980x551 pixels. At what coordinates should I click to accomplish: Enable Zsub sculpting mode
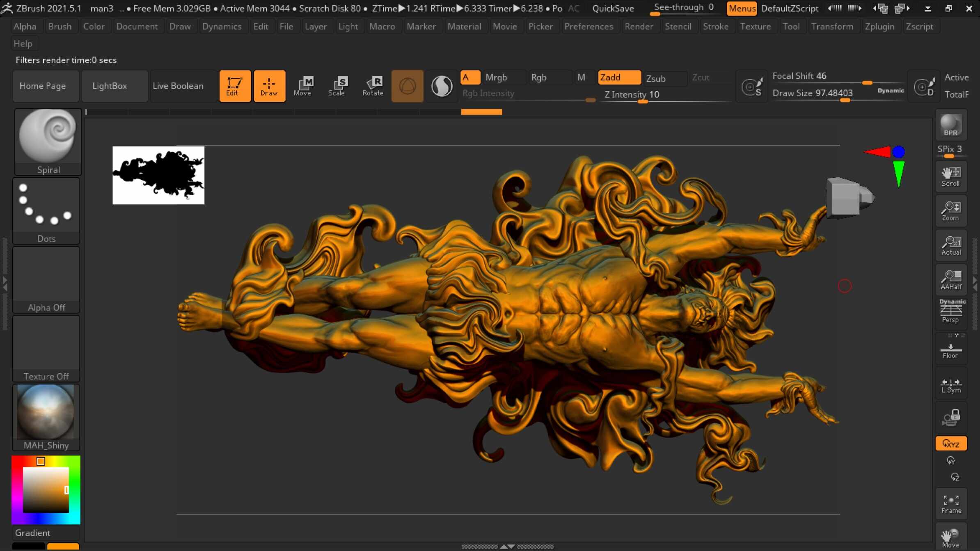[x=665, y=78]
